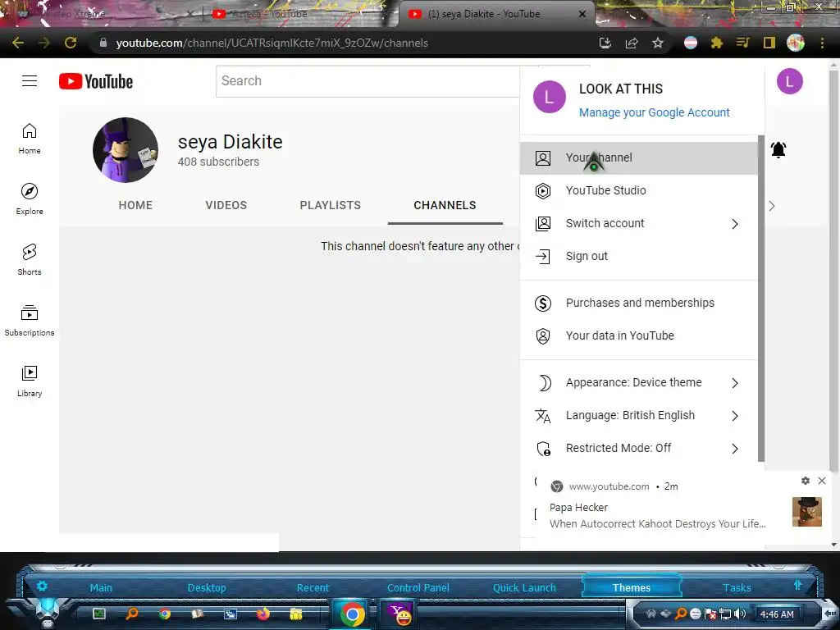Close the seya Diakite browser tab
Screen dimensions: 840x630
click(582, 14)
